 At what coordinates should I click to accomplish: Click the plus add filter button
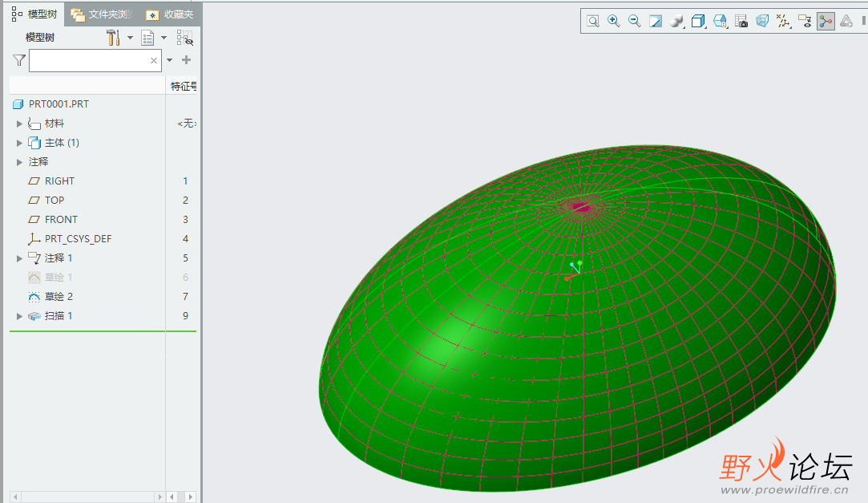tap(187, 60)
